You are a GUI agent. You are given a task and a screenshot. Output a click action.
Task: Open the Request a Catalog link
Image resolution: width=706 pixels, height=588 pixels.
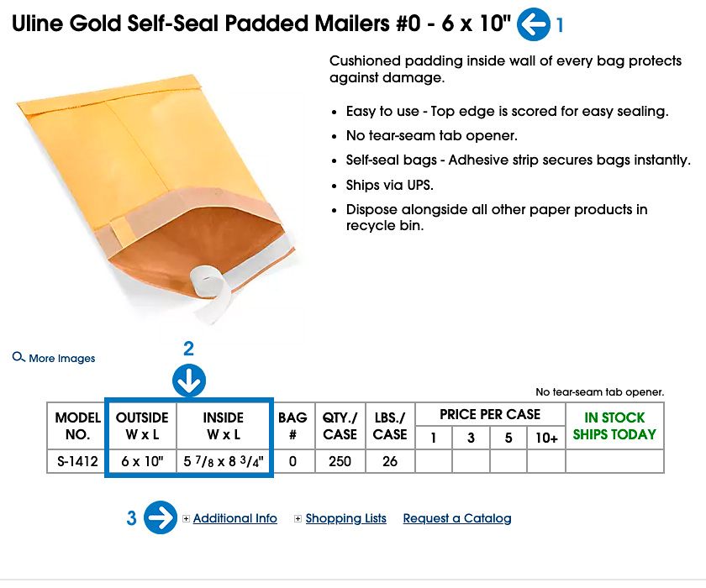(457, 518)
